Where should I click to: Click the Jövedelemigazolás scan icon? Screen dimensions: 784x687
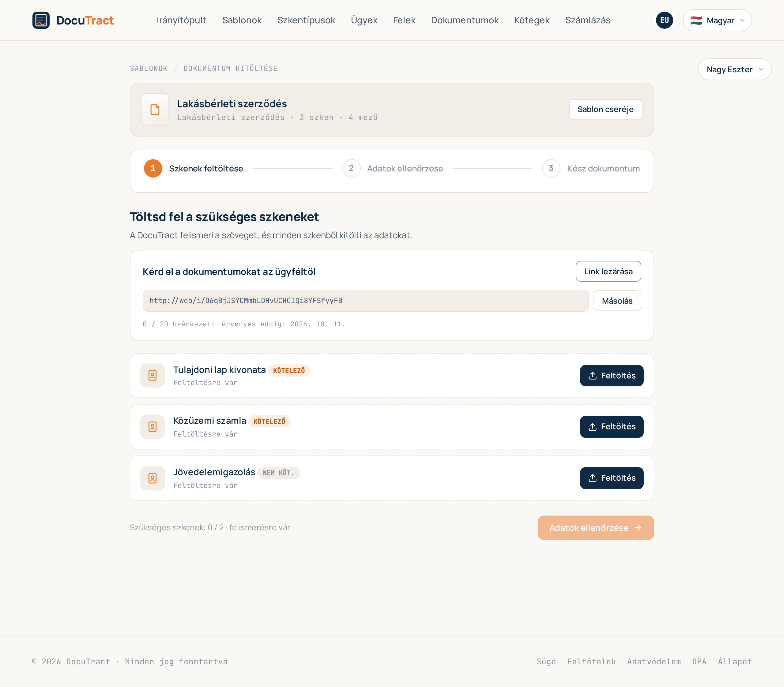pyautogui.click(x=153, y=478)
